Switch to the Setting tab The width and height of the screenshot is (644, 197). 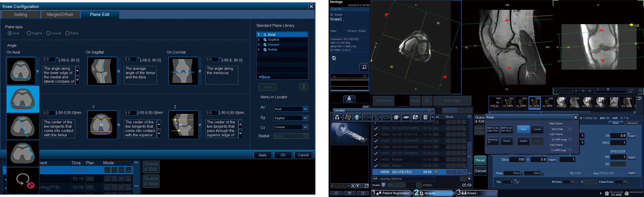pyautogui.click(x=21, y=14)
